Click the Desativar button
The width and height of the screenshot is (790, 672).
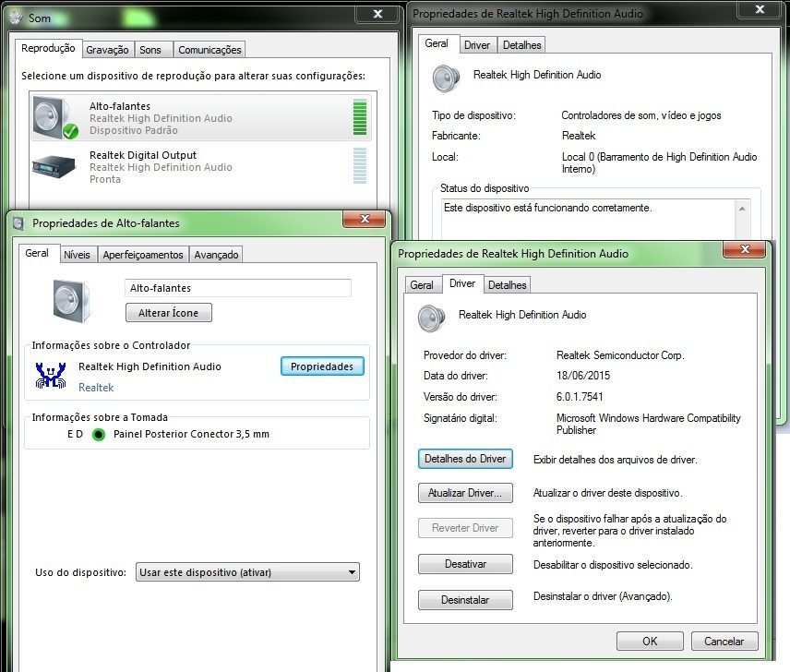pyautogui.click(x=465, y=564)
